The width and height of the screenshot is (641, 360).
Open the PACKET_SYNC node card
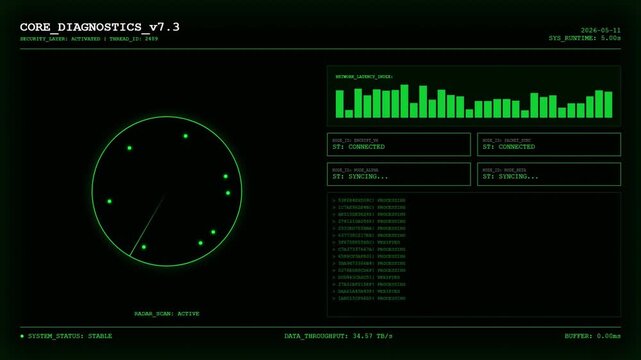tap(549, 144)
